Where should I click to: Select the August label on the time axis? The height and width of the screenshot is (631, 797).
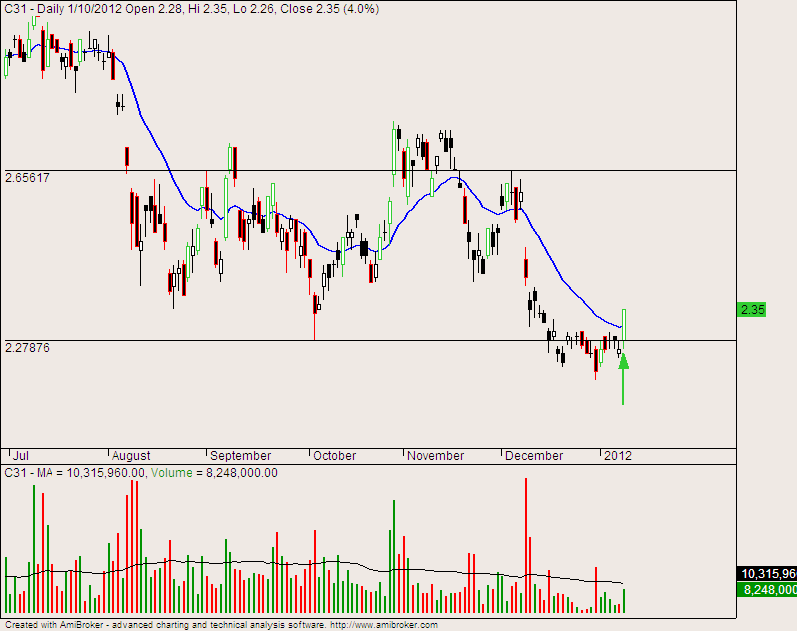tap(135, 455)
